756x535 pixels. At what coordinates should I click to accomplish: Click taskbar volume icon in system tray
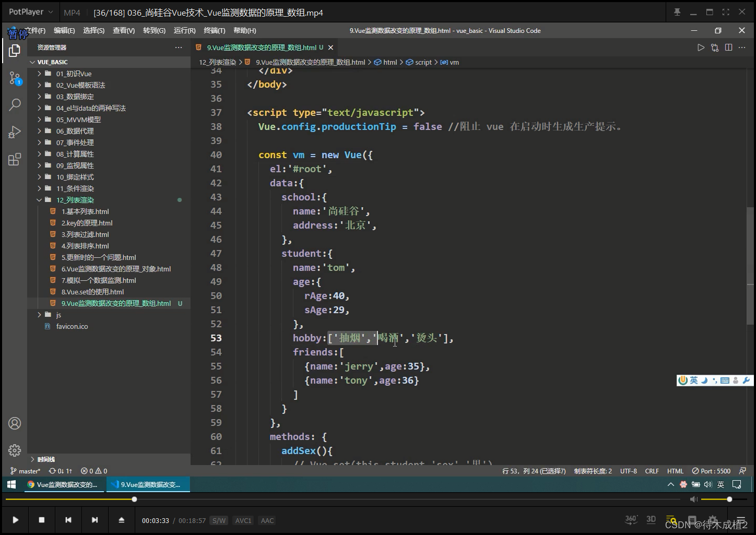[708, 484]
